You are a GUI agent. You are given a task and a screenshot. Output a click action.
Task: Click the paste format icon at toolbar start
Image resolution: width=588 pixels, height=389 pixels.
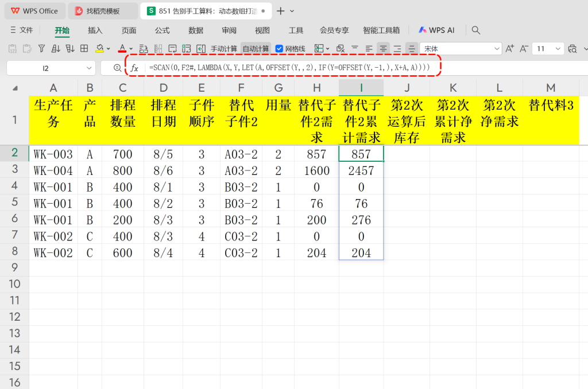13,49
